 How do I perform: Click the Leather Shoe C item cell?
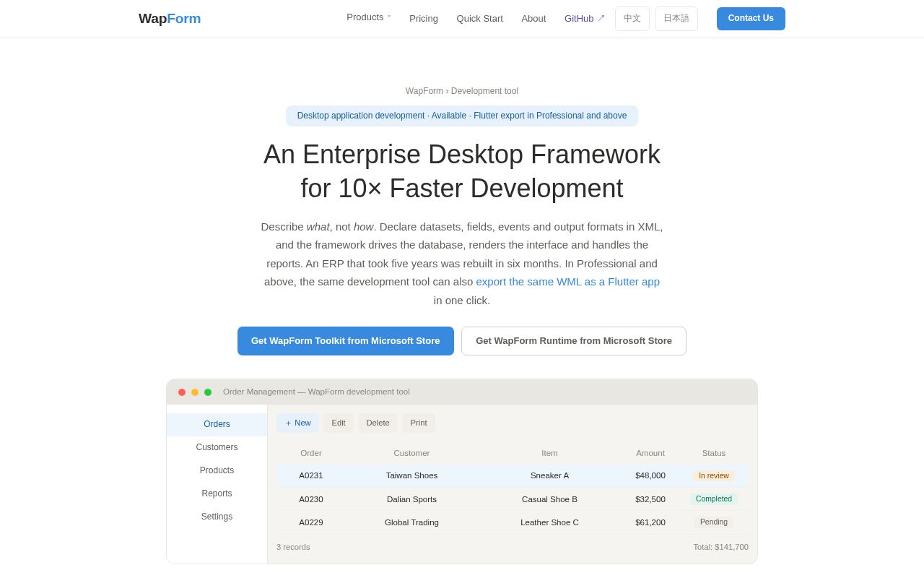[x=549, y=522]
